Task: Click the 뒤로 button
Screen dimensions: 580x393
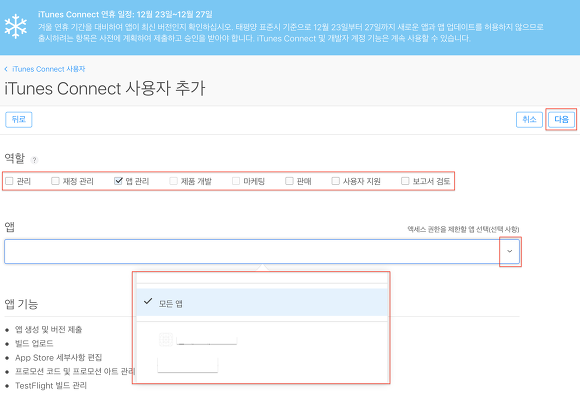Action: click(x=18, y=120)
